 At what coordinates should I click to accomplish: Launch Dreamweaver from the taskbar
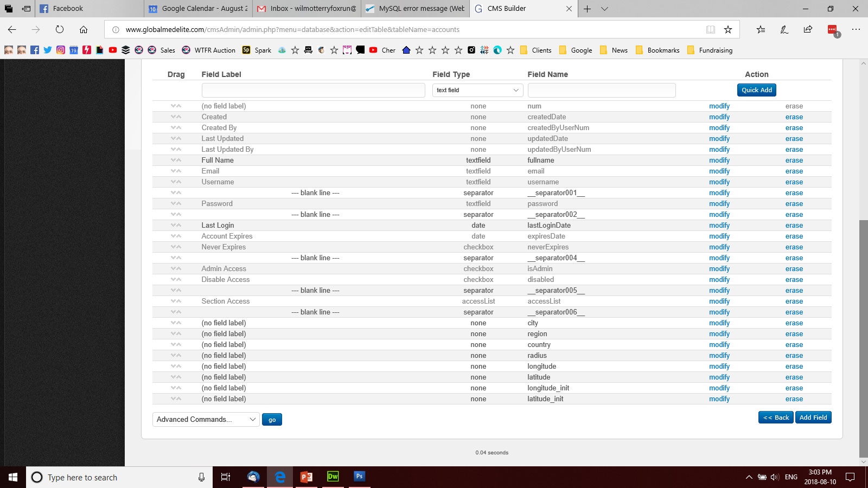(x=333, y=477)
